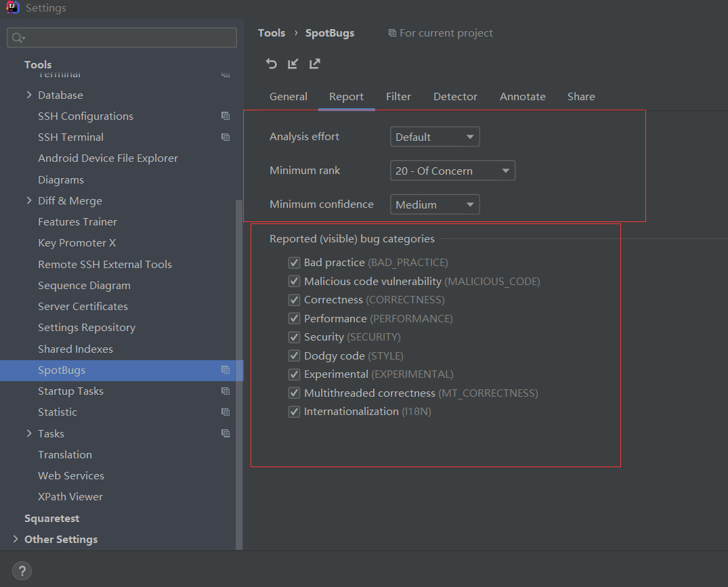This screenshot has width=728, height=587.
Task: Click the Export settings icon
Action: pos(315,64)
